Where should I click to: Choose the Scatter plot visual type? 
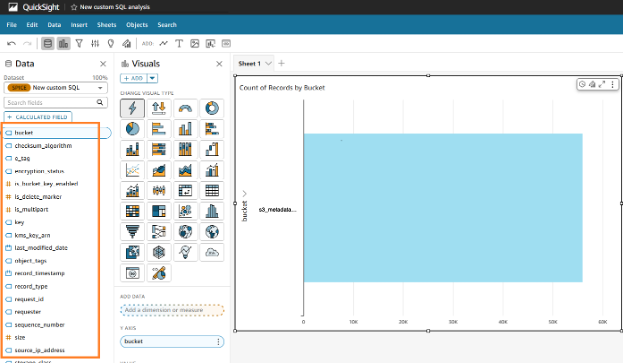[185, 211]
